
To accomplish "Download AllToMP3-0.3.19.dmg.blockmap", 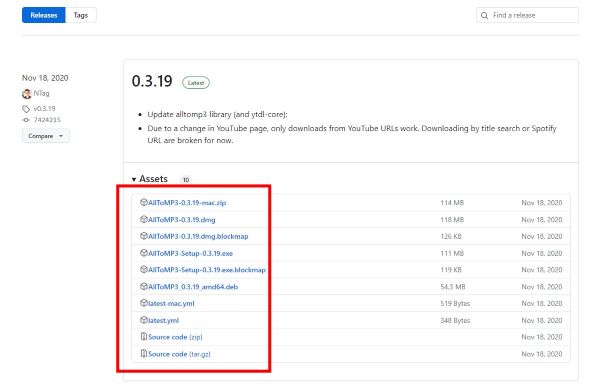I will coord(198,236).
